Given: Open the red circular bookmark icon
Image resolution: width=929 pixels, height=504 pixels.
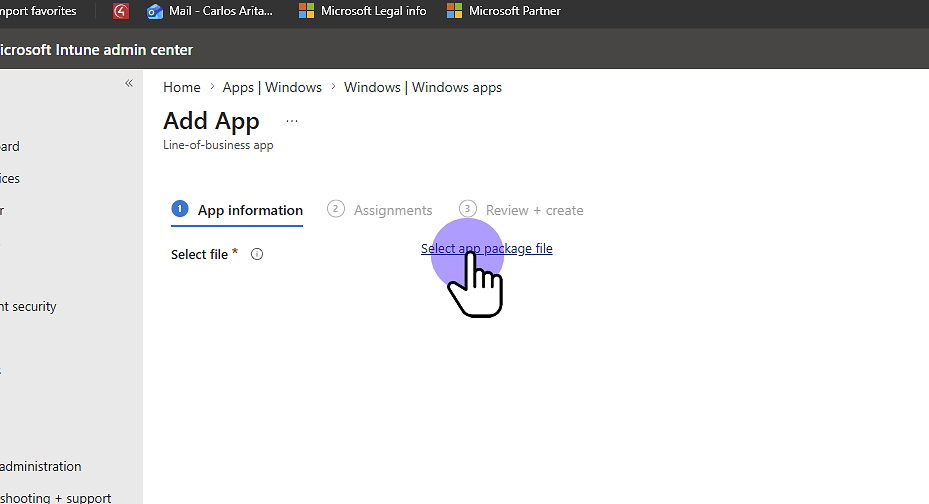Looking at the screenshot, I should (x=121, y=11).
